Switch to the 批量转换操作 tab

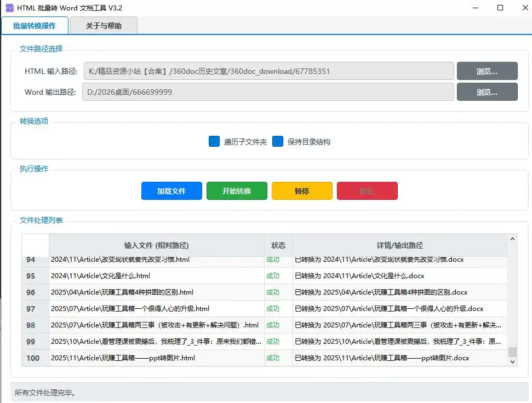[35, 26]
